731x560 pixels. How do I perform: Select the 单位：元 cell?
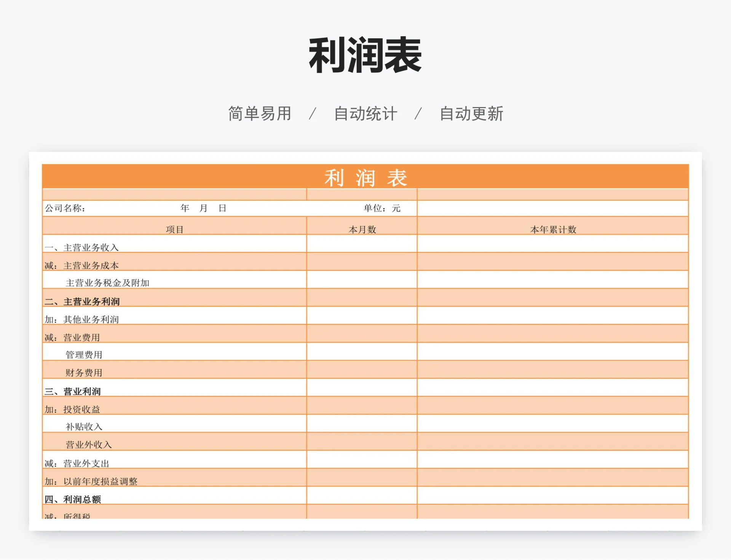[383, 209]
